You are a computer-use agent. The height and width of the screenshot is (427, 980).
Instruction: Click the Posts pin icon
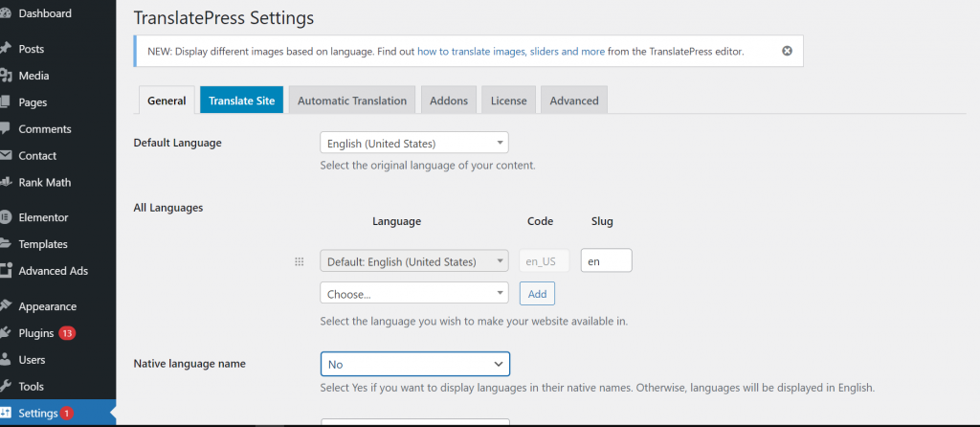tap(5, 49)
